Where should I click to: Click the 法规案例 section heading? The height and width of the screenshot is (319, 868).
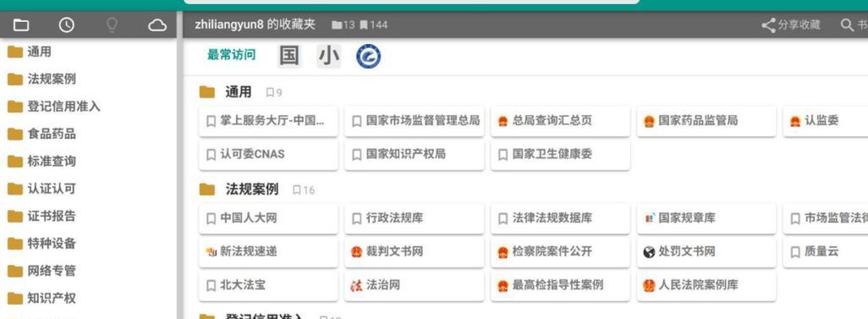click(251, 190)
